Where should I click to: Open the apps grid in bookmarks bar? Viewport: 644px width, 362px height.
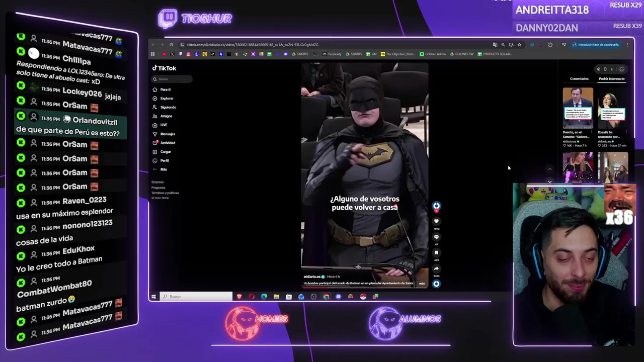point(153,54)
